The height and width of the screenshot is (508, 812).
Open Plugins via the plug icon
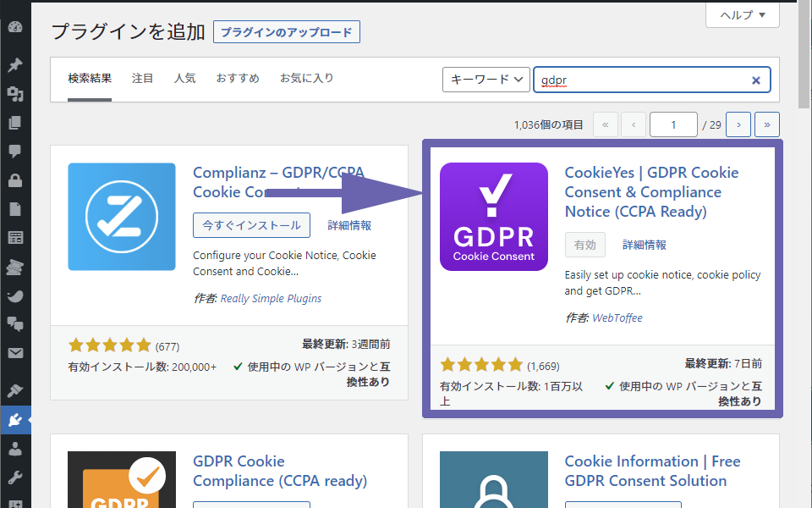pos(15,420)
